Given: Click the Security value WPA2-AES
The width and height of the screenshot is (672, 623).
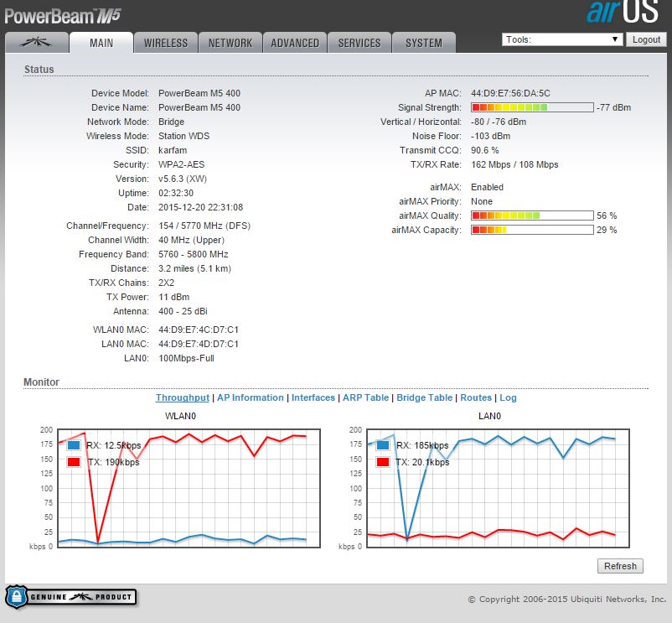Looking at the screenshot, I should [181, 164].
